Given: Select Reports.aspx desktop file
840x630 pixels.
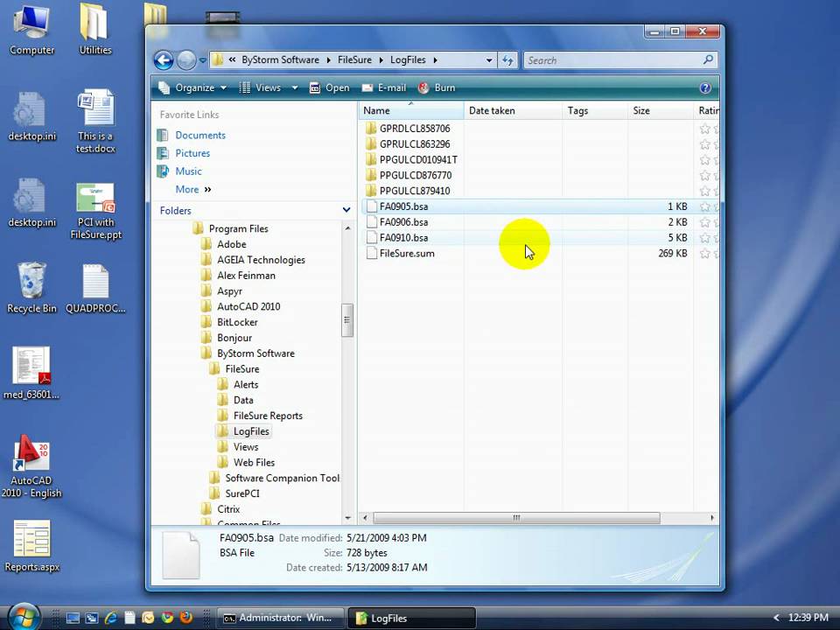Looking at the screenshot, I should 31,546.
